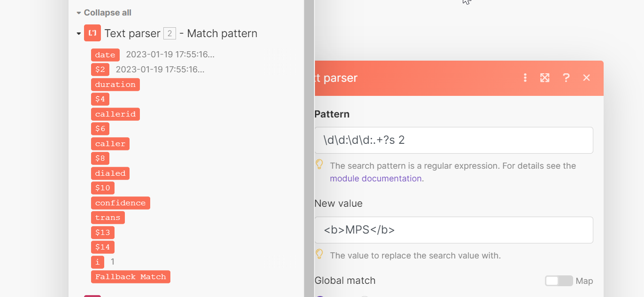This screenshot has width=644, height=297.
Task: Insert the confidence variable pill
Action: point(120,203)
